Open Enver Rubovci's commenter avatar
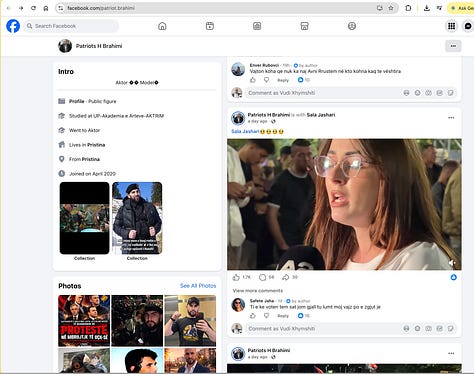The image size is (474, 374). [x=238, y=69]
